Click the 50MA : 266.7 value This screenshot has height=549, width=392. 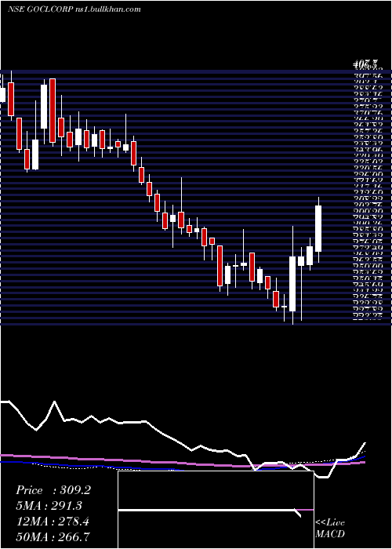tap(53, 537)
